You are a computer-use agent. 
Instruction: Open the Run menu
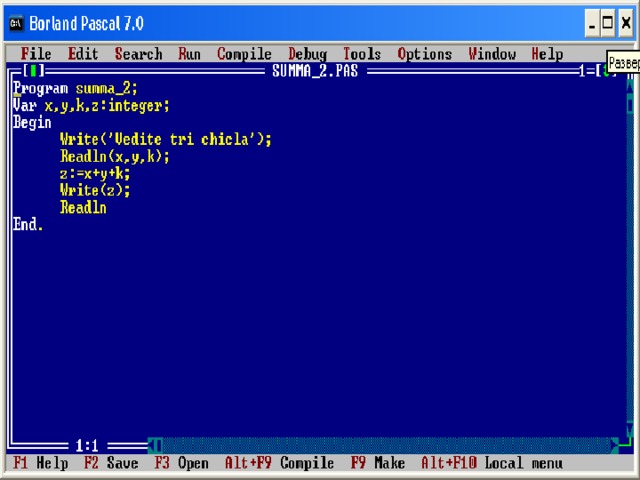[x=189, y=54]
